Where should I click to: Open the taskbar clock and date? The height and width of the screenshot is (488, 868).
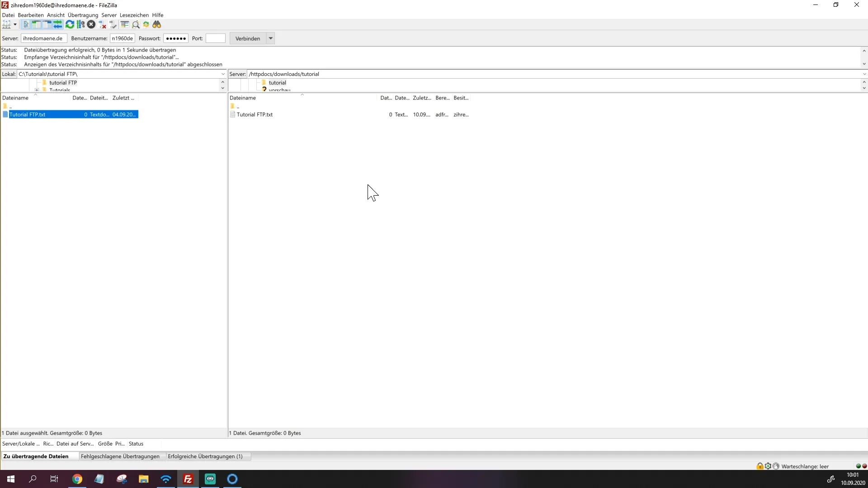pyautogui.click(x=853, y=479)
